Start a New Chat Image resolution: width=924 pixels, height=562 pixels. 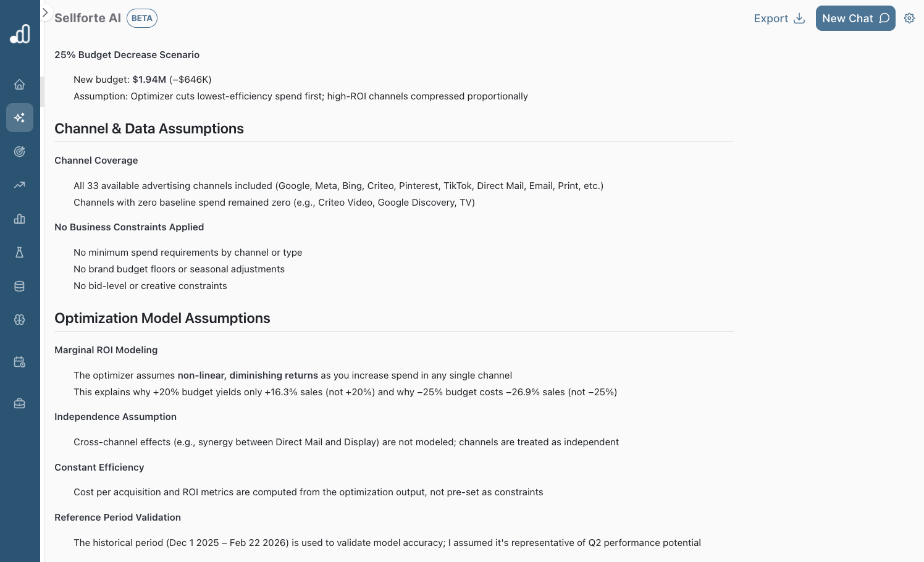[855, 19]
